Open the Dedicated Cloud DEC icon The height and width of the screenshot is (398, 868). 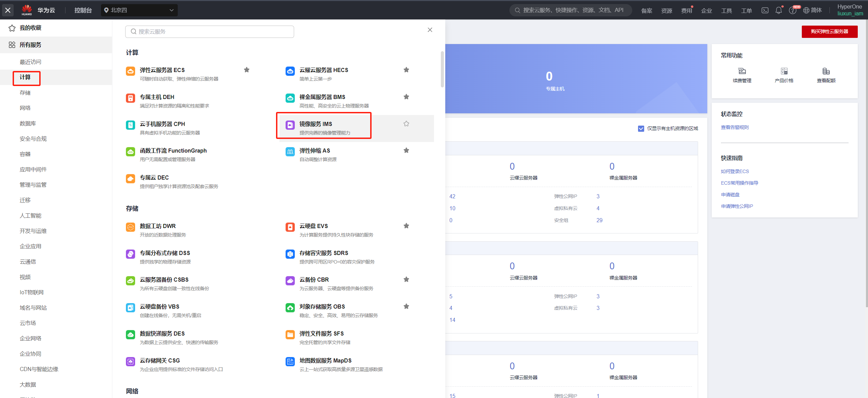click(130, 179)
